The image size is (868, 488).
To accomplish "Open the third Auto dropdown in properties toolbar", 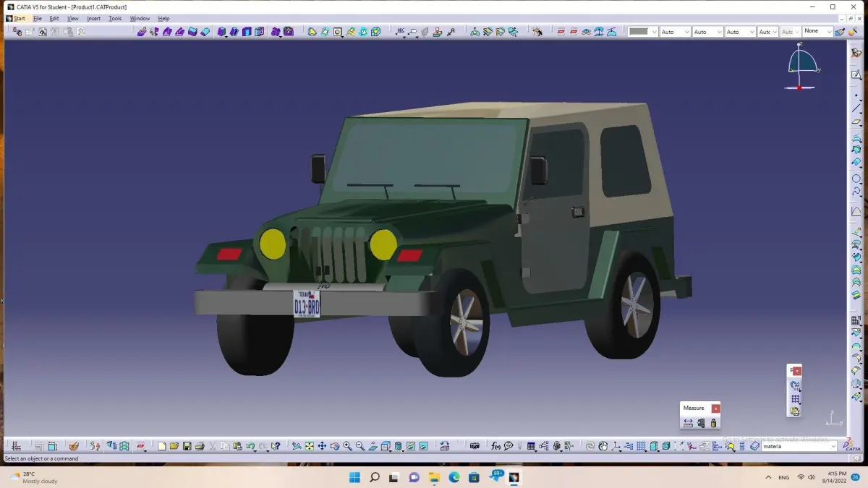I will 751,32.
